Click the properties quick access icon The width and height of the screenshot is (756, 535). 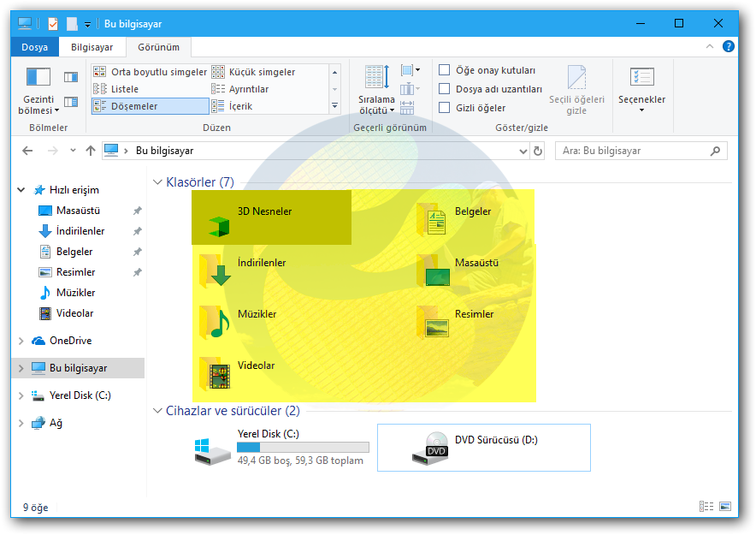point(53,24)
